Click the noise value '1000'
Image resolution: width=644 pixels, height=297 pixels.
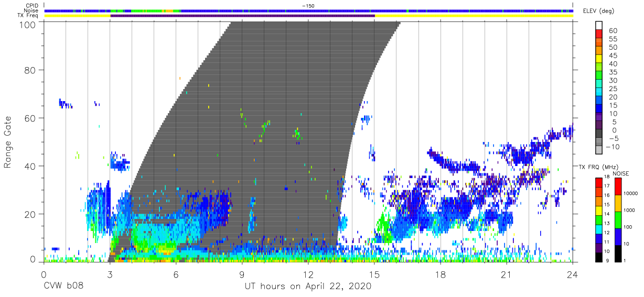[629, 211]
